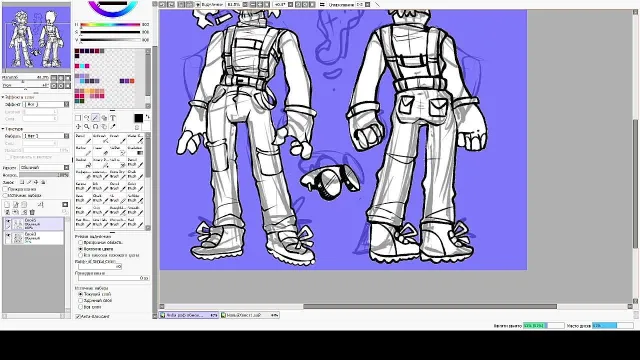640x360 pixels.
Task: Select the Слой5 layer row
Action: [x=33, y=224]
